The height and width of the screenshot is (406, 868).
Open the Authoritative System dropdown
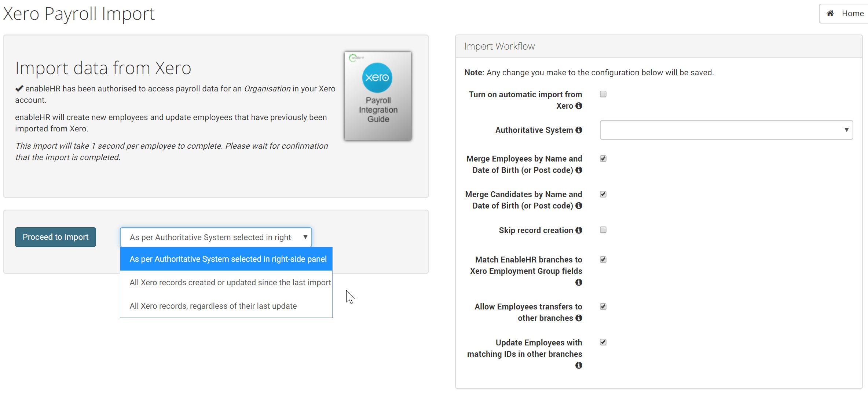click(726, 130)
